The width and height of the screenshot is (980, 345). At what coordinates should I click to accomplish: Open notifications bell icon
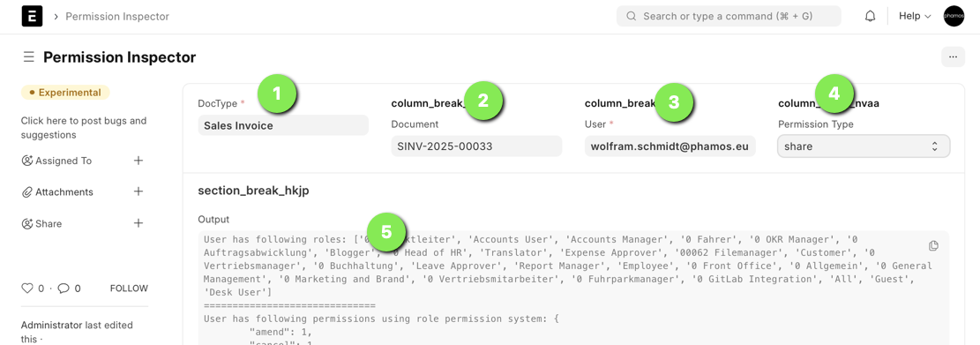tap(870, 16)
